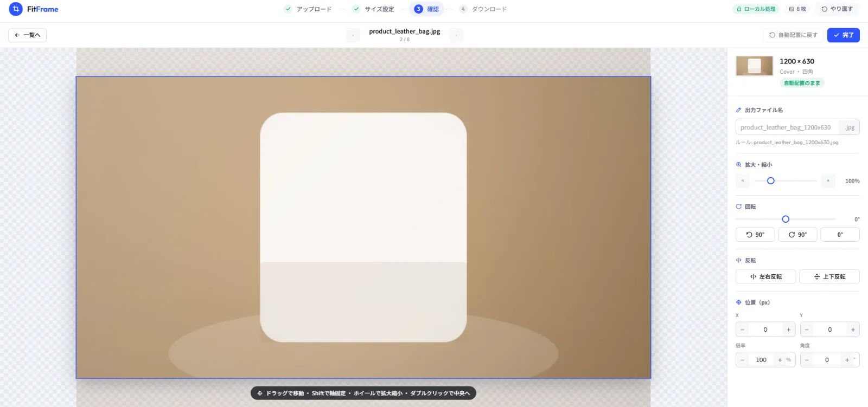Click the 回転 rotate section icon
The height and width of the screenshot is (407, 868).
tap(738, 206)
